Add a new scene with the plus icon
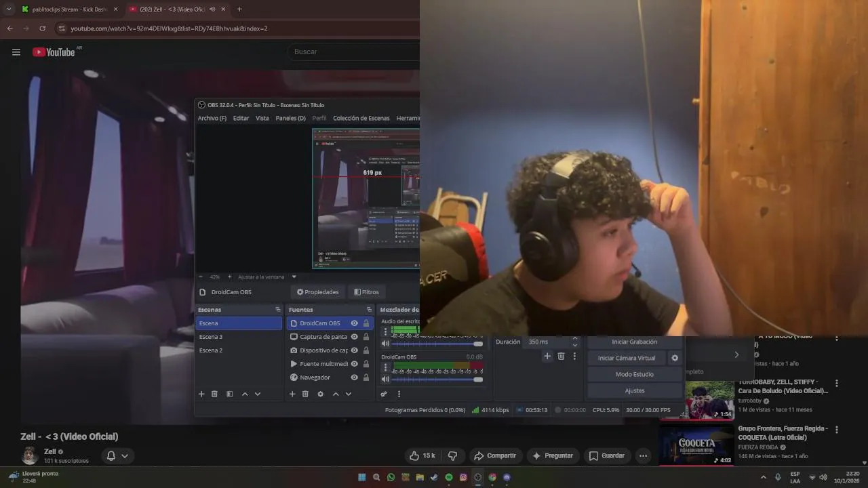The height and width of the screenshot is (488, 868). coord(201,394)
